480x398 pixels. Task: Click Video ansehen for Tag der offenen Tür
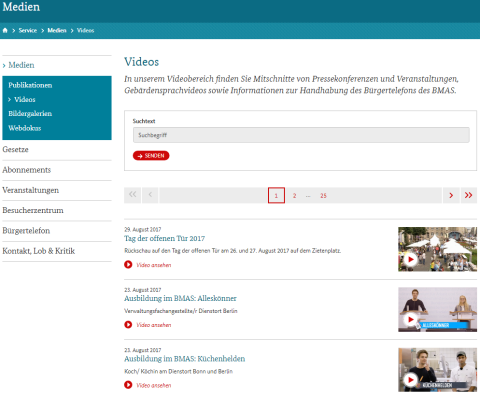pyautogui.click(x=154, y=265)
